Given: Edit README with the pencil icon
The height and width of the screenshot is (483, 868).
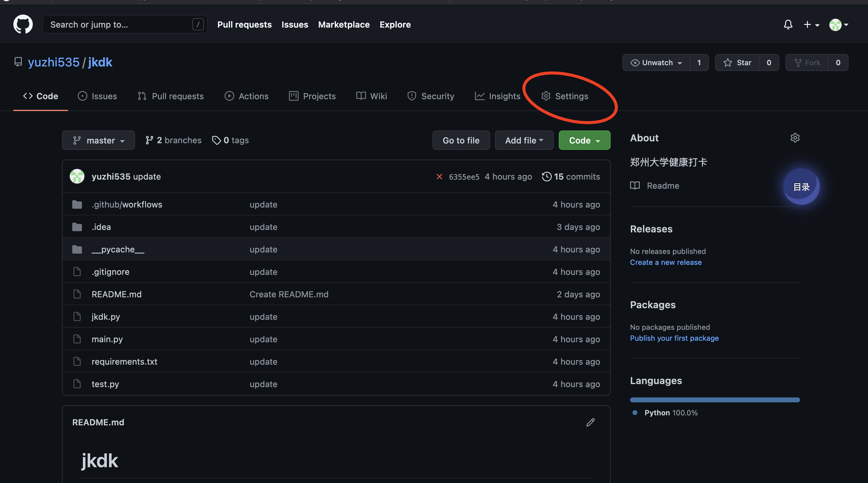Looking at the screenshot, I should [590, 422].
